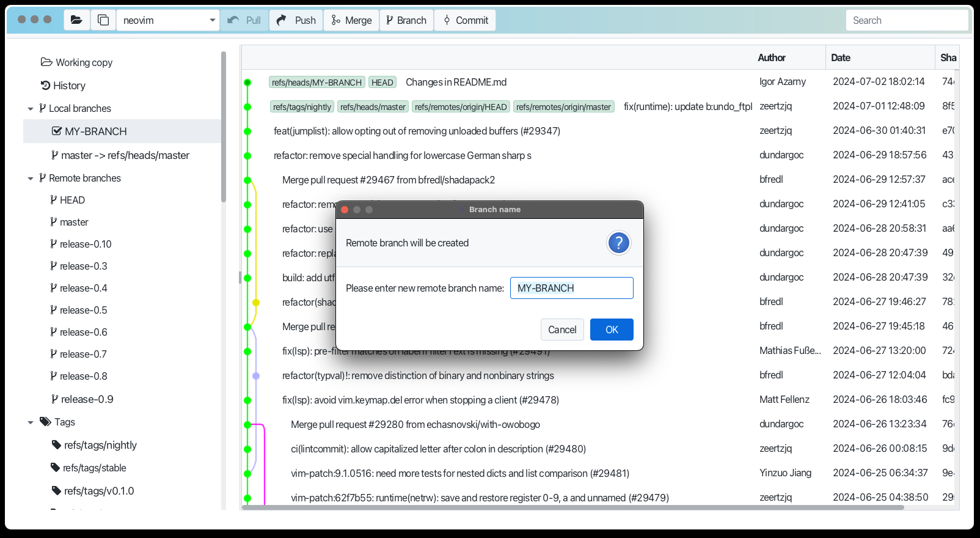980x538 pixels.
Task: Click the Date column header
Action: pyautogui.click(x=841, y=57)
